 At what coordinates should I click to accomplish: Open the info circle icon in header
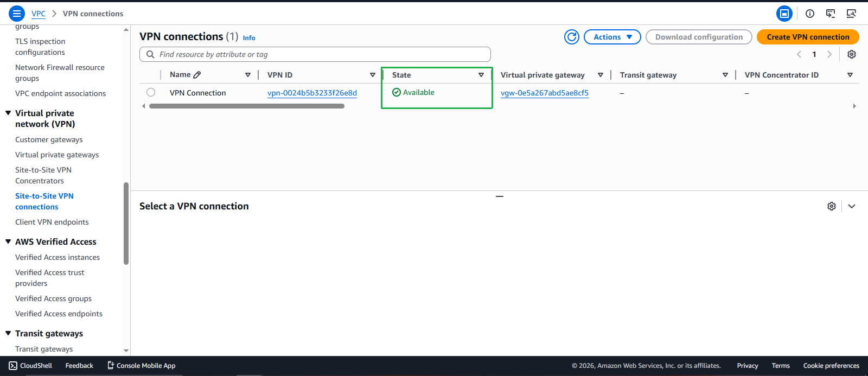click(x=810, y=14)
